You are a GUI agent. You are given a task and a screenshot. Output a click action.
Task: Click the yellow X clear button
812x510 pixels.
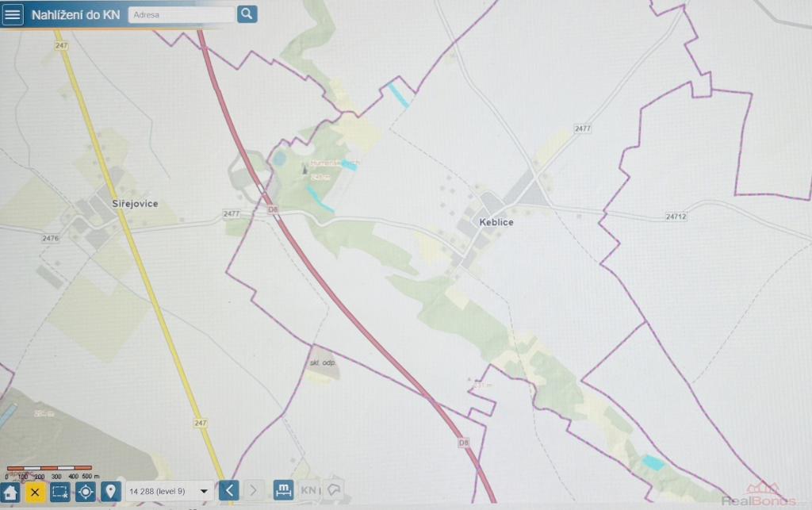point(34,492)
